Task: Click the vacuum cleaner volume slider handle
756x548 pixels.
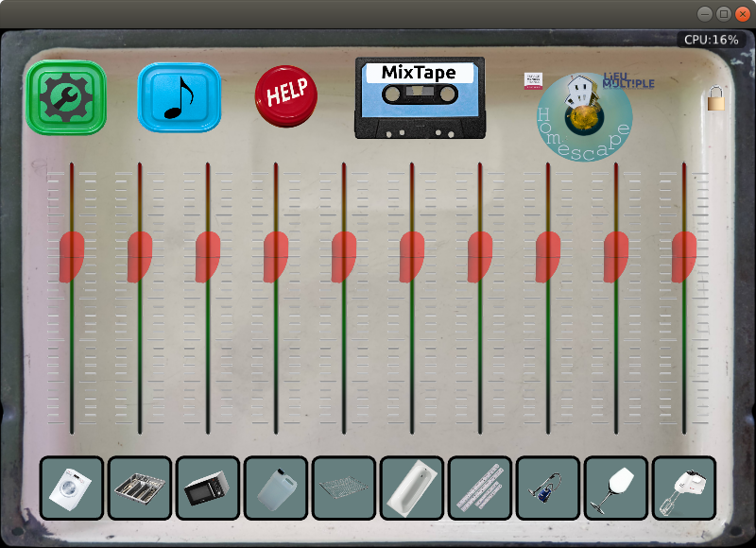Action: tap(547, 257)
